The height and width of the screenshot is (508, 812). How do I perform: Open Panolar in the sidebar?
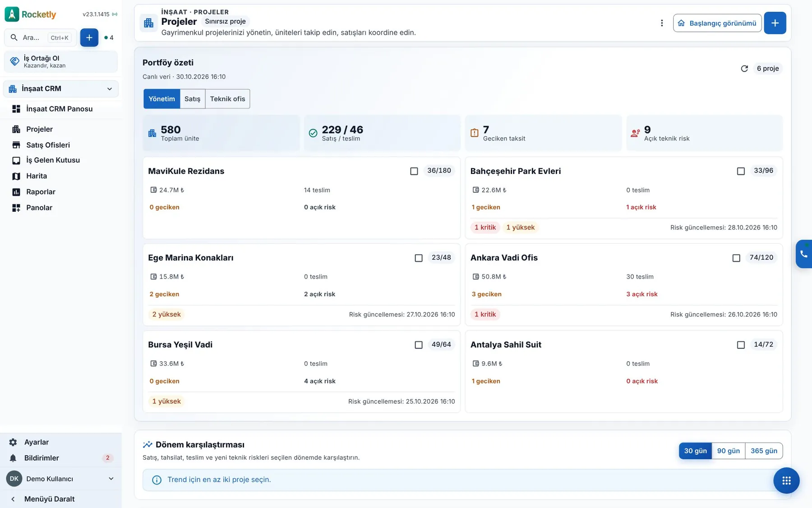39,208
